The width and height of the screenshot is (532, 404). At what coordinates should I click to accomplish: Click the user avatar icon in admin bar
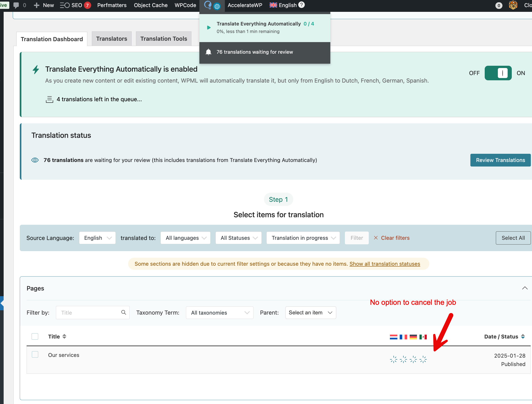[513, 5]
